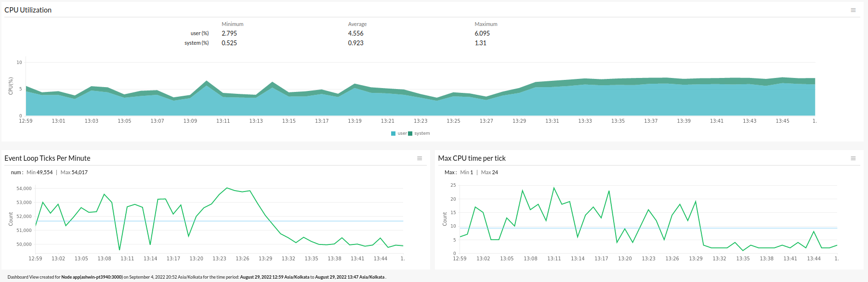Viewport: 868px width, 282px height.
Task: Toggle the user series in legend
Action: point(402,133)
